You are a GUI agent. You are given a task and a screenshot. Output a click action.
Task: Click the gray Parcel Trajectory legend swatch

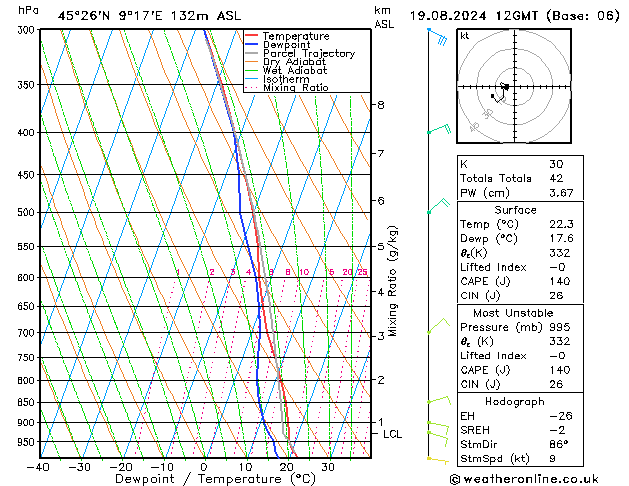pos(252,53)
